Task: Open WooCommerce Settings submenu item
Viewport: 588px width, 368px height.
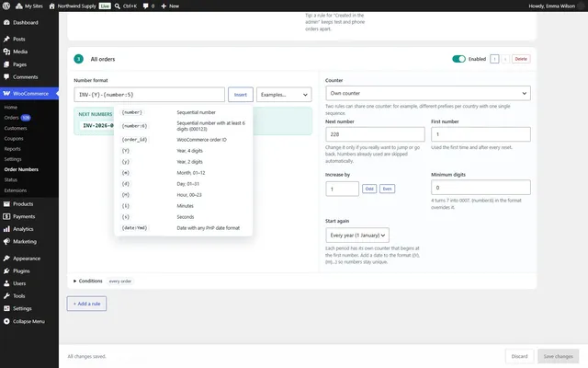Action: tap(13, 159)
